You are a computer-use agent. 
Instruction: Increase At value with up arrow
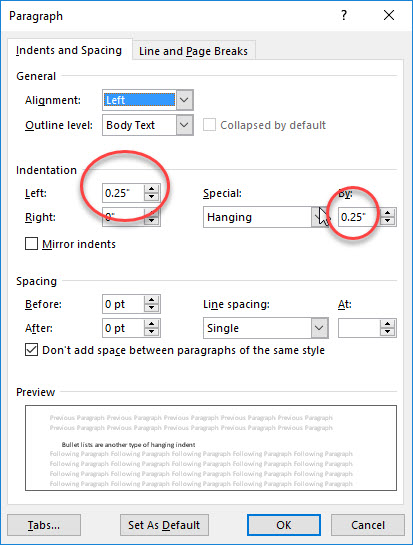(388, 324)
